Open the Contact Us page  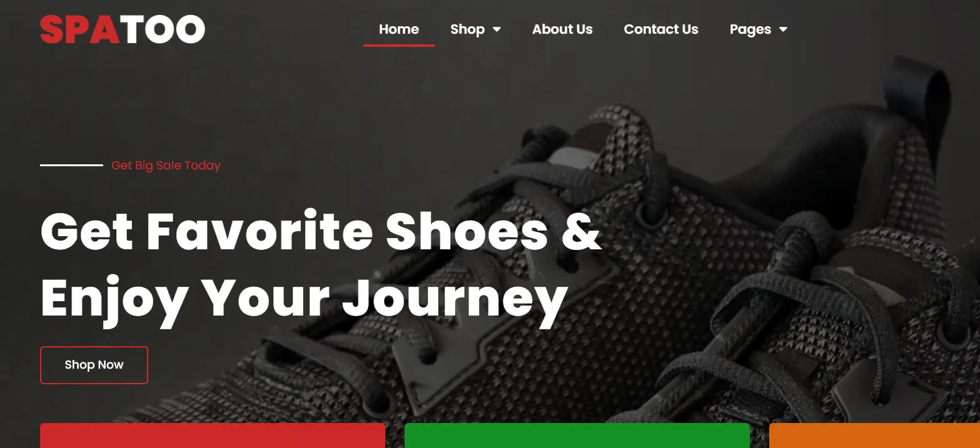(661, 29)
